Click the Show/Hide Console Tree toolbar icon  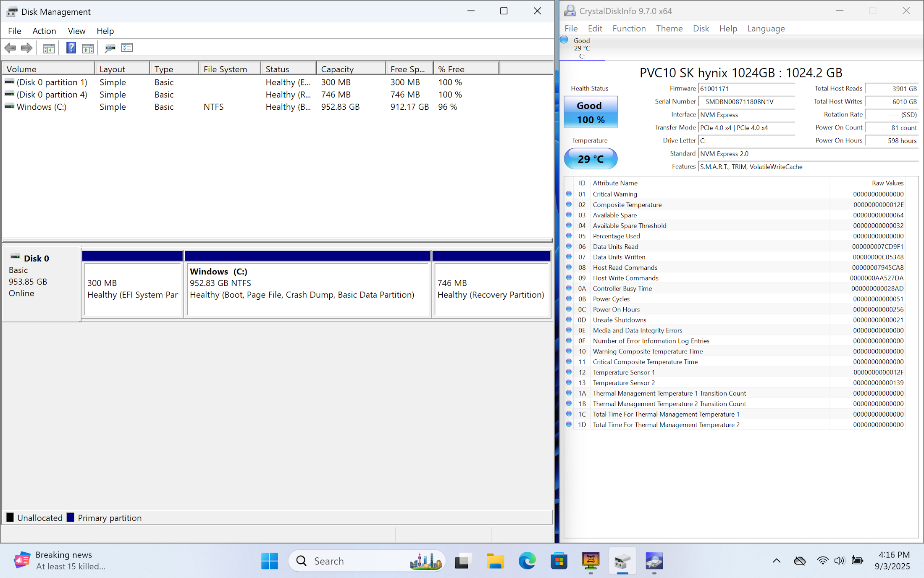coord(49,48)
